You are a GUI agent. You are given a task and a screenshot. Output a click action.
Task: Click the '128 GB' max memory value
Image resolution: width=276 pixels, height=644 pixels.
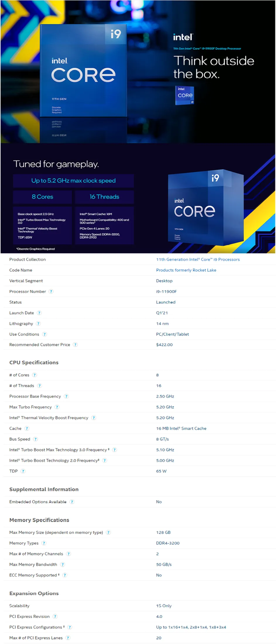(163, 532)
